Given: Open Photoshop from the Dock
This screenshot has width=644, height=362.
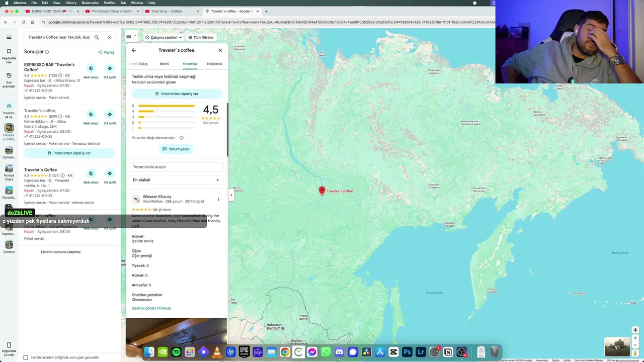Looking at the screenshot, I should [x=407, y=352].
